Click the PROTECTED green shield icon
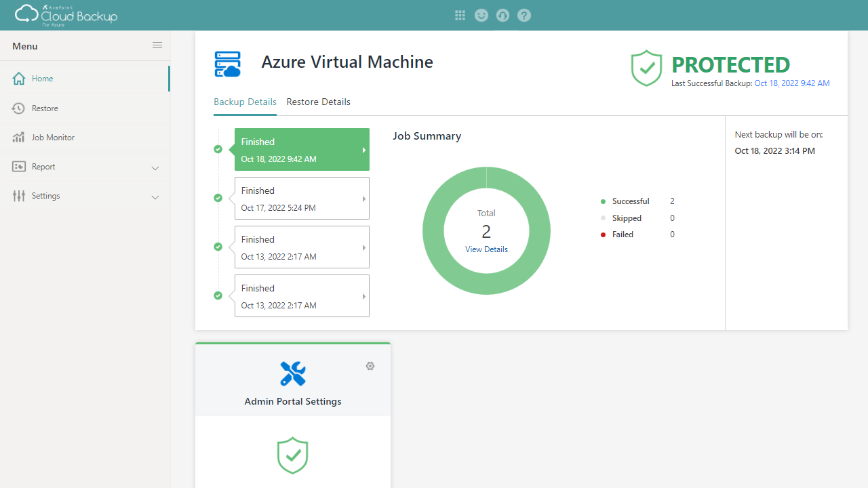 646,68
